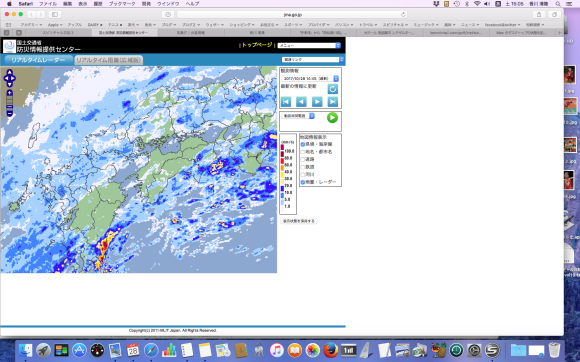Open the ブックマーク menu

tap(122, 4)
